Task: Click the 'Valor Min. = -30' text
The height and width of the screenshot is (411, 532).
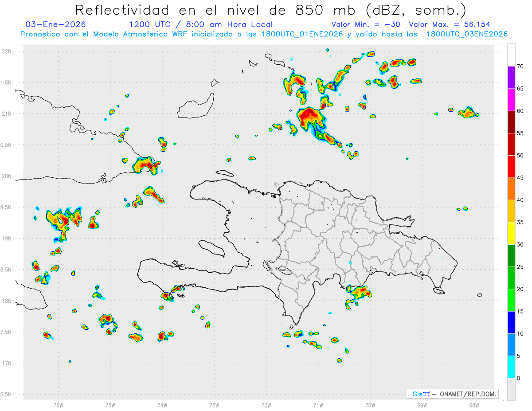Action: [x=366, y=24]
